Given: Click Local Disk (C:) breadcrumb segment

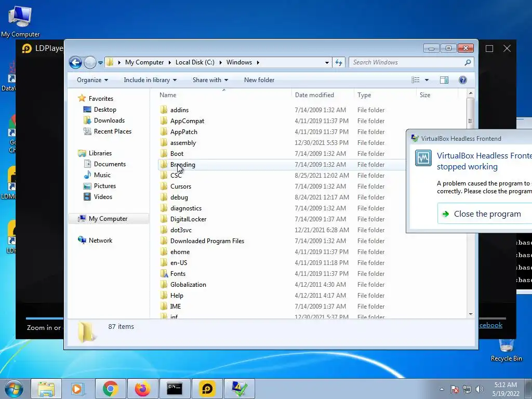Looking at the screenshot, I should point(195,62).
